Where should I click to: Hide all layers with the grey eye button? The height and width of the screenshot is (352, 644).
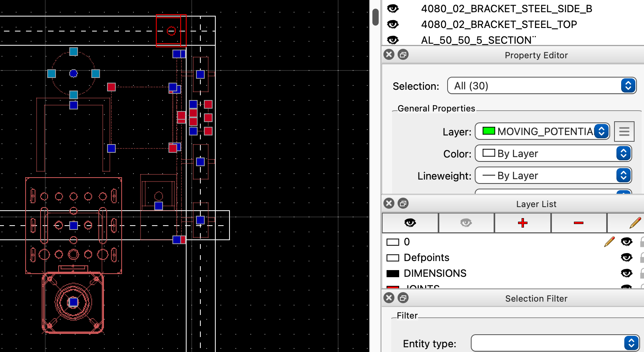[466, 223]
